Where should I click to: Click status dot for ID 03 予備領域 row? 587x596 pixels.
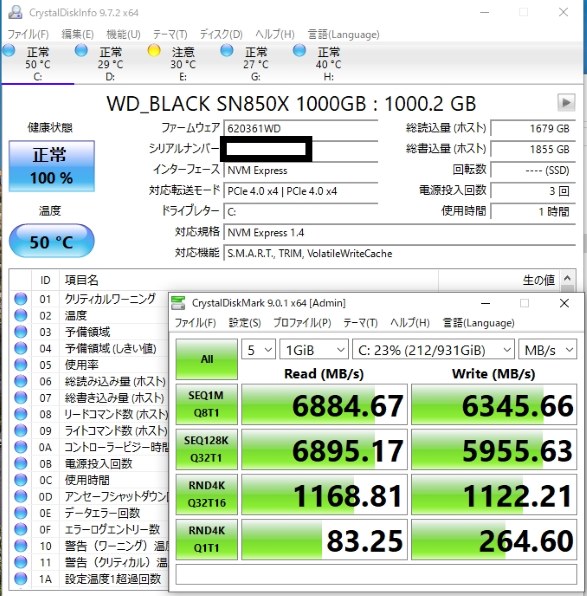[x=21, y=331]
